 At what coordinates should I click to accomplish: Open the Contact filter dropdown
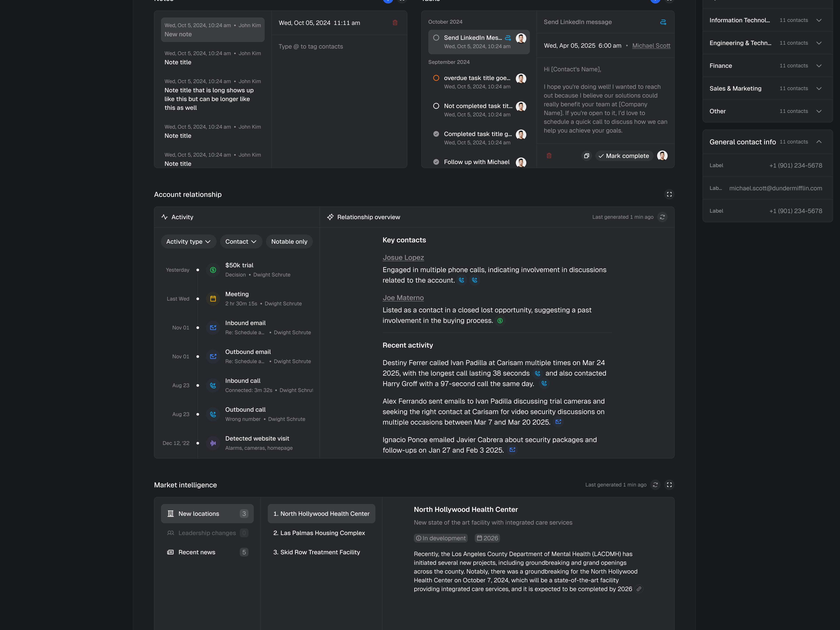tap(241, 241)
